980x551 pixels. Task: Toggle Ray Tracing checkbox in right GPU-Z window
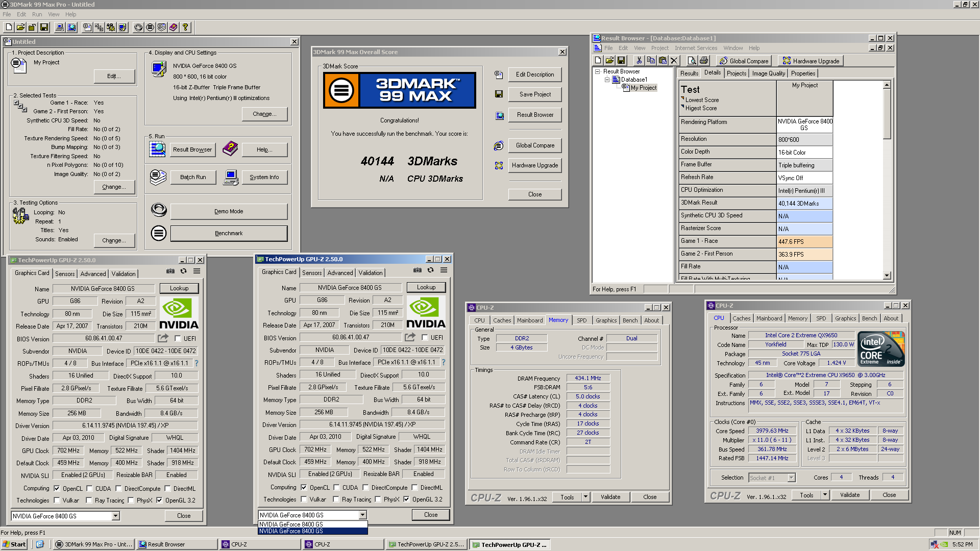pos(336,499)
